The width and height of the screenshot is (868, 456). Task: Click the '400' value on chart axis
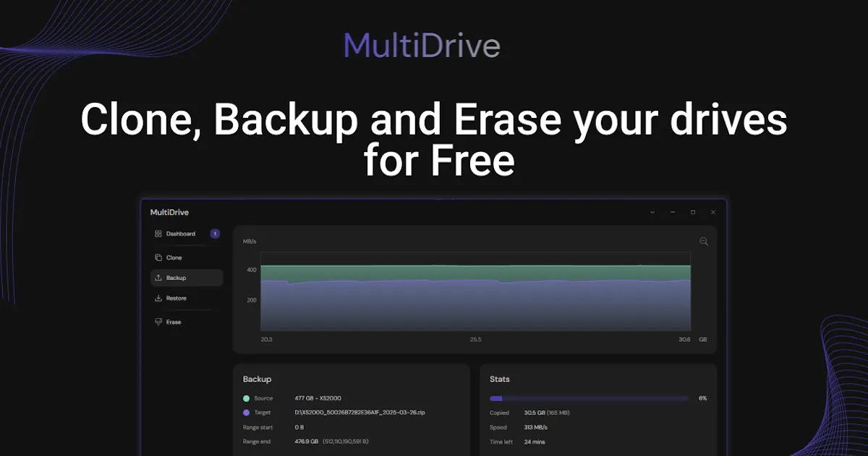[252, 270]
